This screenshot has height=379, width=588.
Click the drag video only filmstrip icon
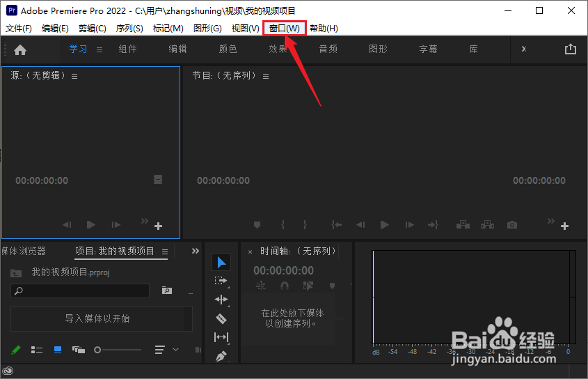tap(158, 180)
